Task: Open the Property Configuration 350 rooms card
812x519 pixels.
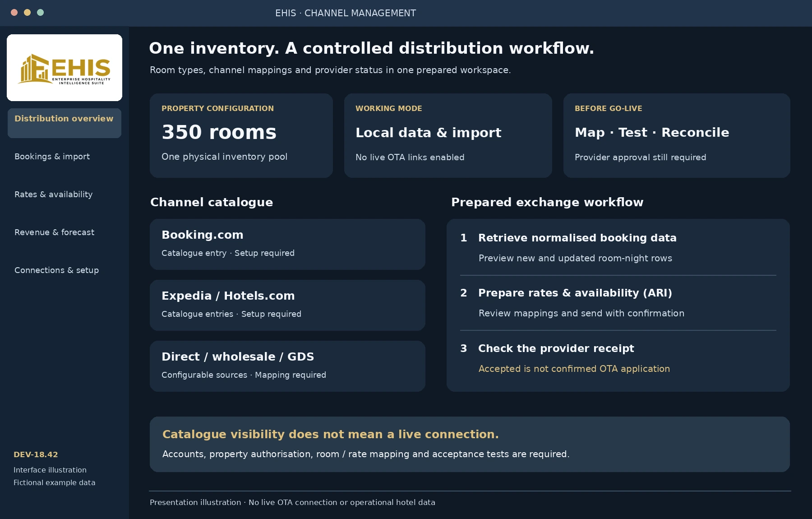Action: [x=241, y=135]
